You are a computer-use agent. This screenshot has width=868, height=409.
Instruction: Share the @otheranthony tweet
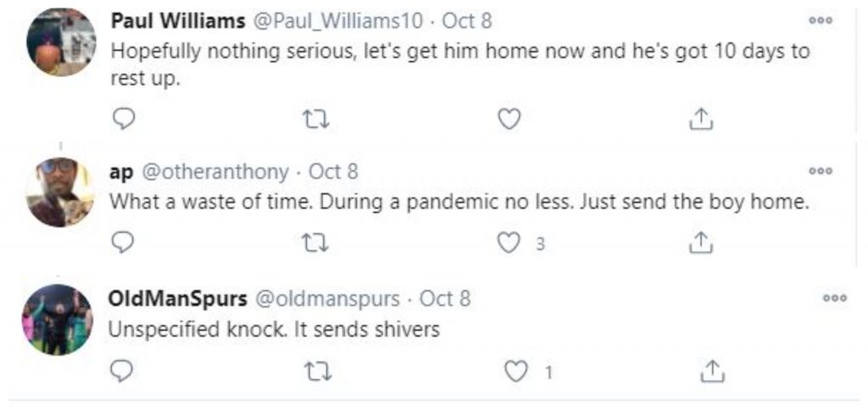[701, 243]
